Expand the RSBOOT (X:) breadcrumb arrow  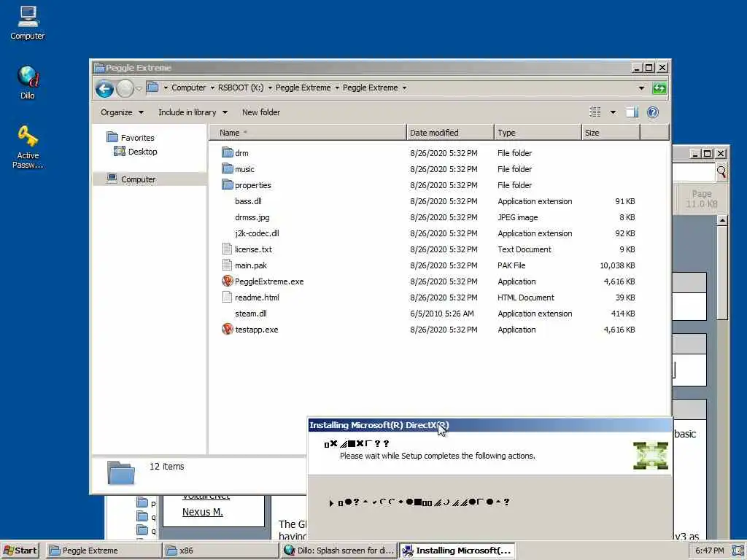pyautogui.click(x=270, y=88)
